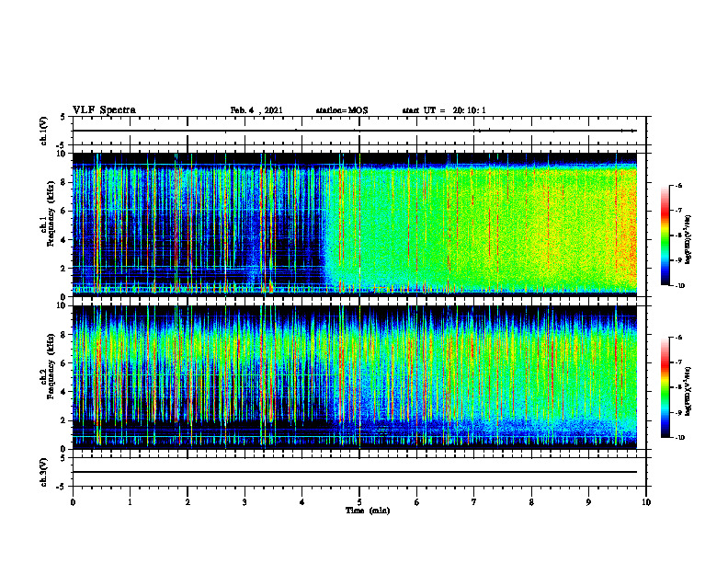Click time axis tick label "5"
728x563 pixels.
pyautogui.click(x=359, y=502)
